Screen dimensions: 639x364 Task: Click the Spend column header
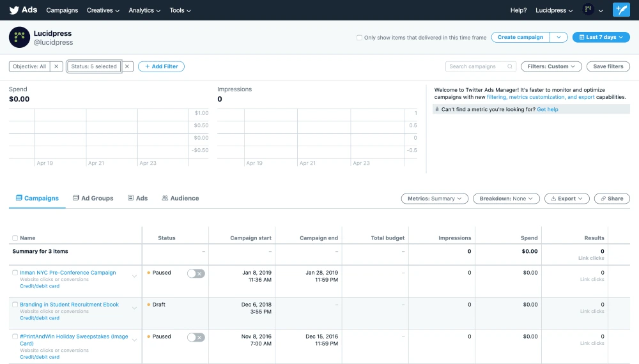(529, 238)
